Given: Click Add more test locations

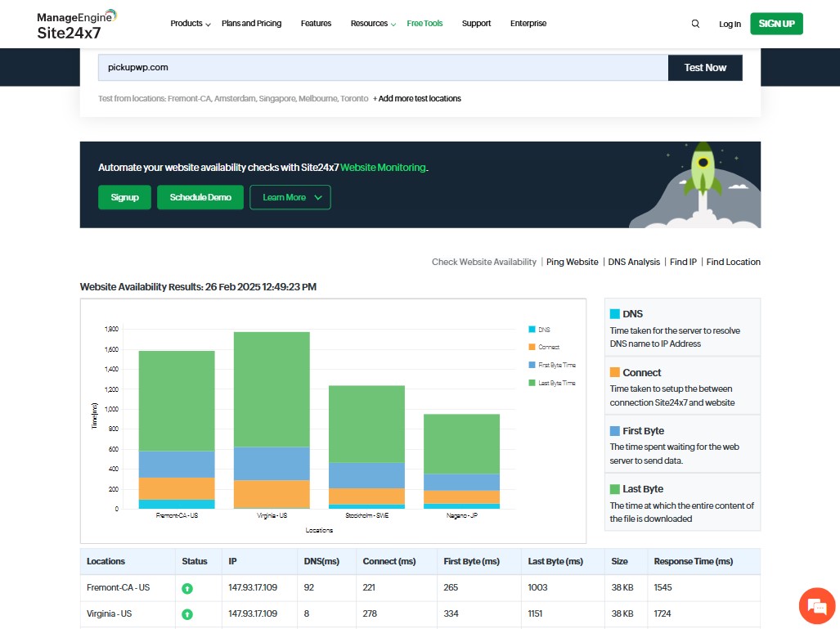Looking at the screenshot, I should tap(417, 99).
